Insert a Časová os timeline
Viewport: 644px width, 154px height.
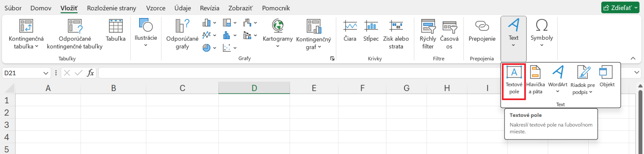tap(449, 34)
